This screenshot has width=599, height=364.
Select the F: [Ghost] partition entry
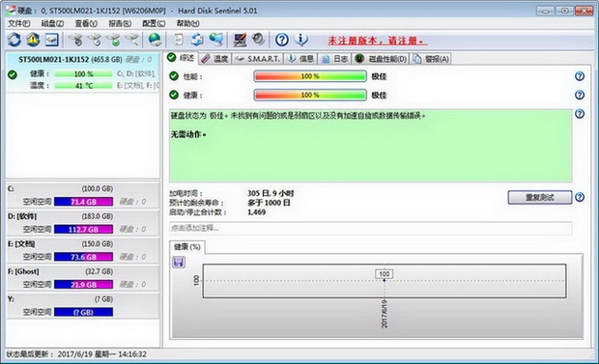click(82, 278)
